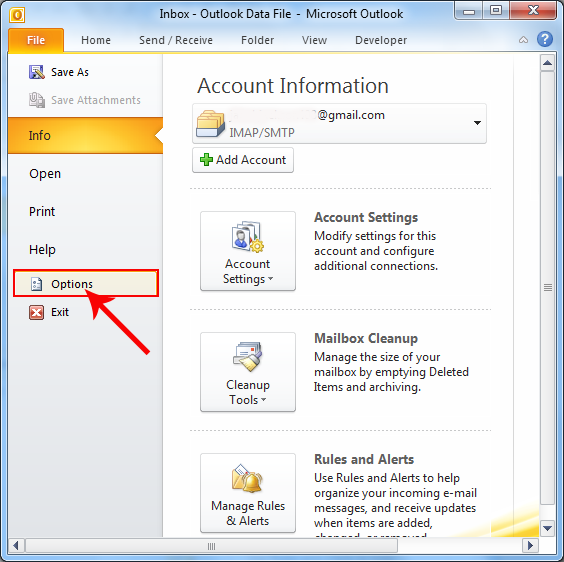
Task: Click the vertical scrollbar up arrow
Action: click(x=547, y=63)
